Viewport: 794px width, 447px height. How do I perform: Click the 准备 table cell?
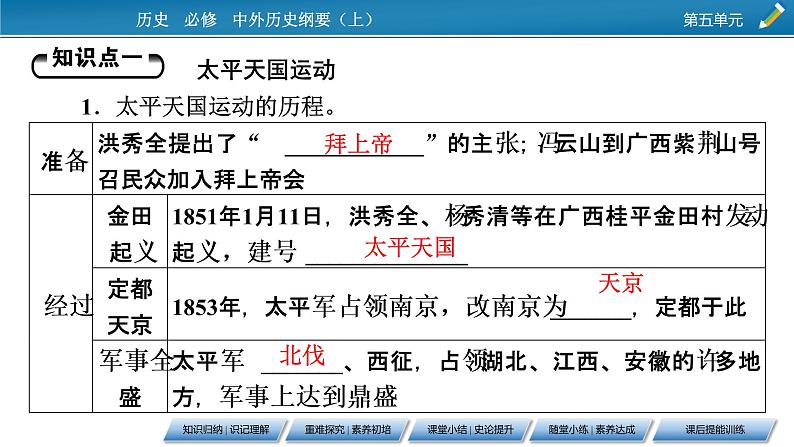pos(61,159)
